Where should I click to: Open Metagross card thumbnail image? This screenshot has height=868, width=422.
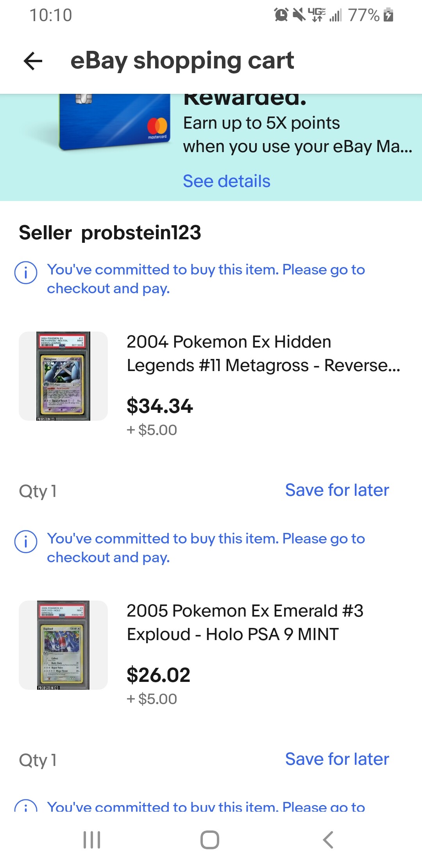pos(63,376)
